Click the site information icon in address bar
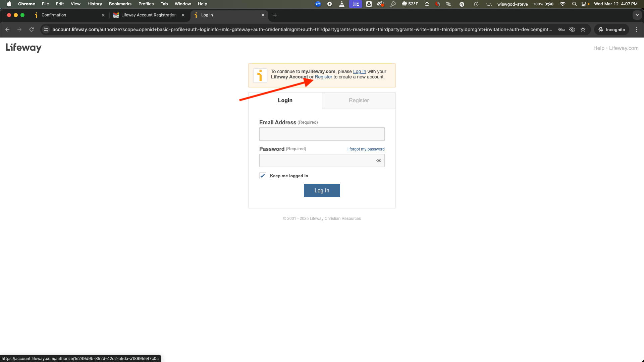 click(x=46, y=29)
